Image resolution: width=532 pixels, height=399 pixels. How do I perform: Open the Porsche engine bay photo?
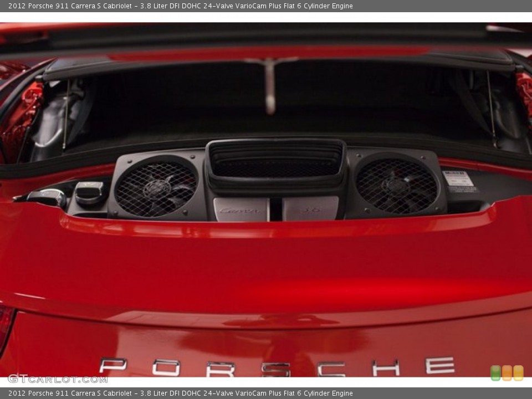coord(266,200)
